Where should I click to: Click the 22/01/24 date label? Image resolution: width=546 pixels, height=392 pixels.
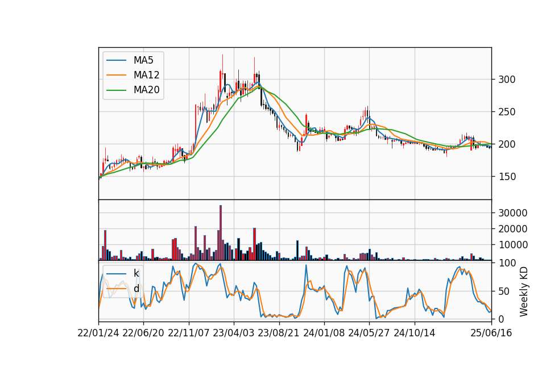click(x=98, y=333)
